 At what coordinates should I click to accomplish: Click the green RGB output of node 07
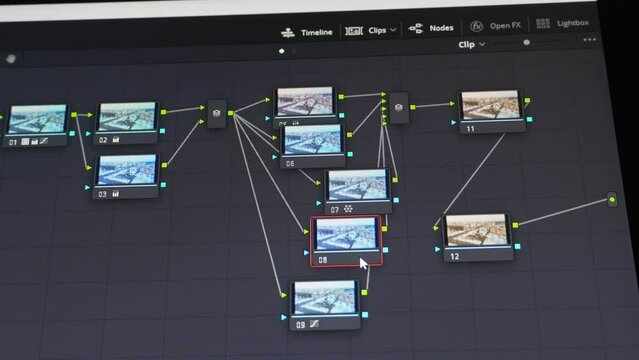(395, 180)
